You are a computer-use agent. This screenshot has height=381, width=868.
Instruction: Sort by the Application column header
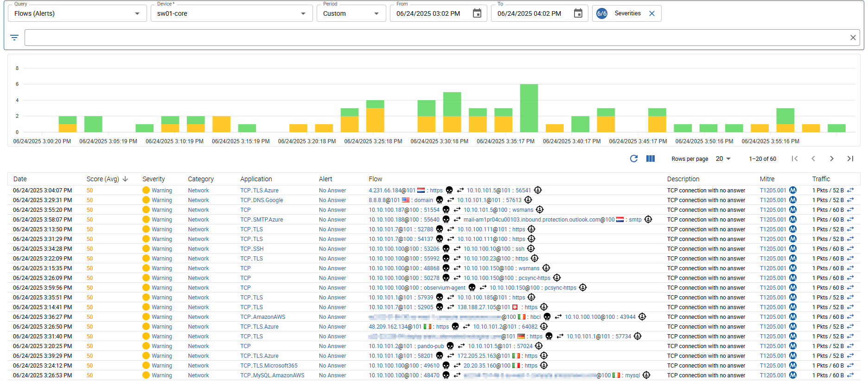pyautogui.click(x=256, y=179)
